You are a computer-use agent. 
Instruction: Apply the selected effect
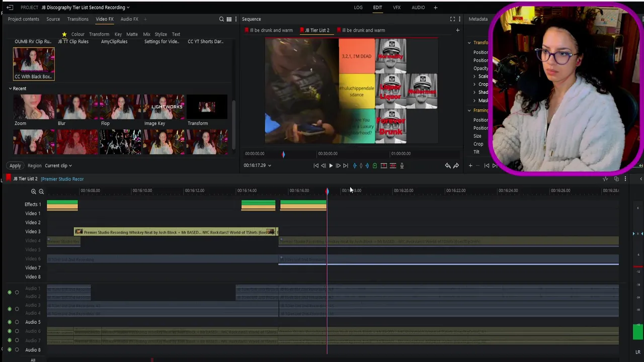15,165
